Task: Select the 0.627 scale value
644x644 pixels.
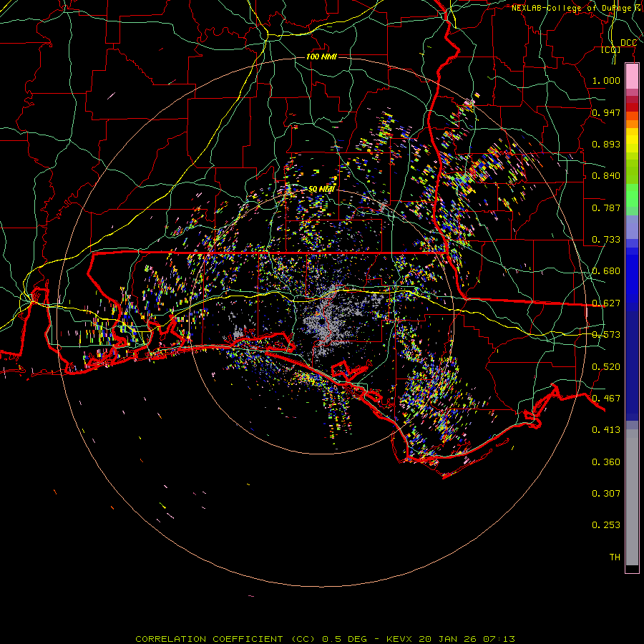Action: pos(606,303)
